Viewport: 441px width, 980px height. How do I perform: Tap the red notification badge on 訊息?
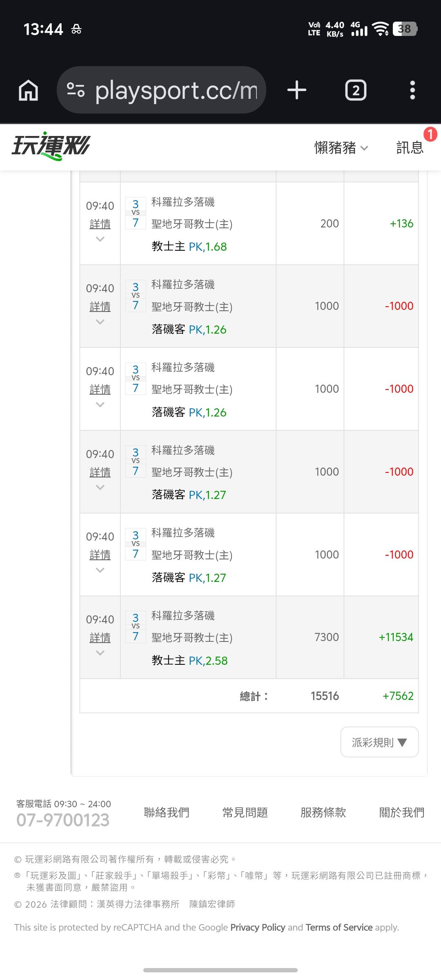[x=430, y=134]
